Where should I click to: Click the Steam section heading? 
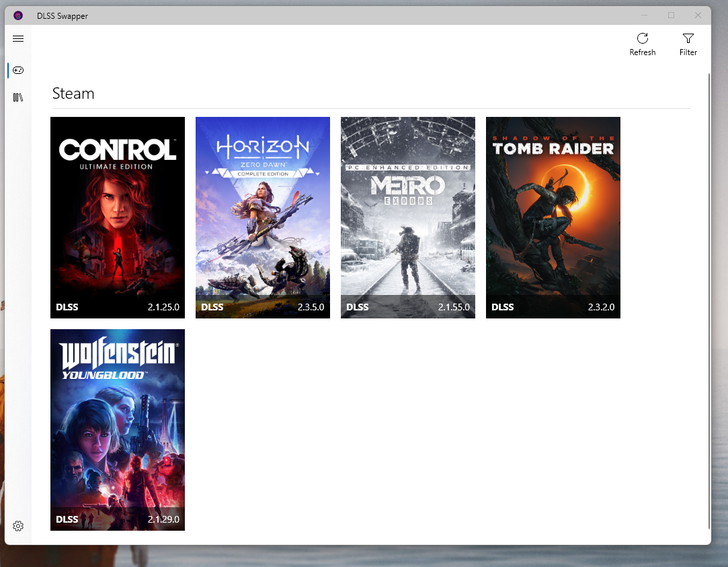tap(73, 93)
